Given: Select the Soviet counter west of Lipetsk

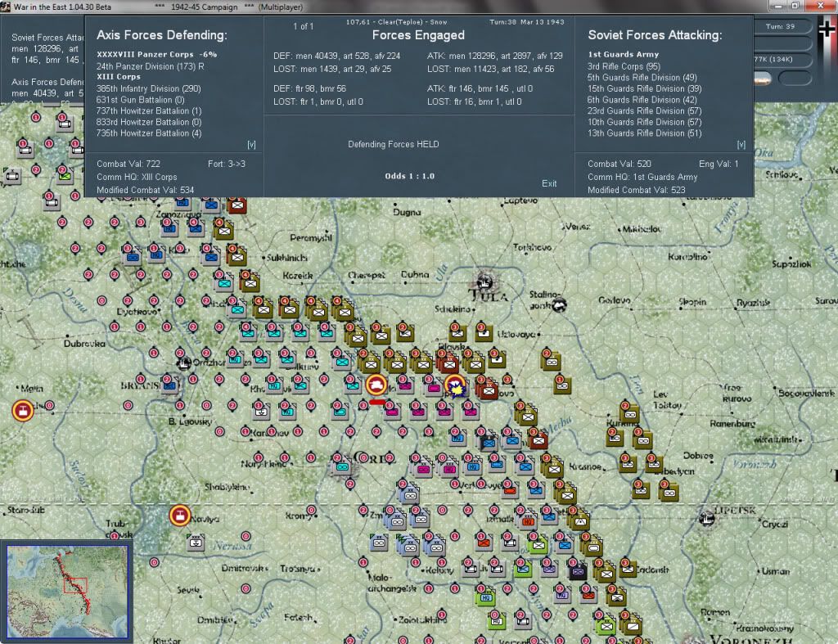Looking at the screenshot, I should pos(669,491).
